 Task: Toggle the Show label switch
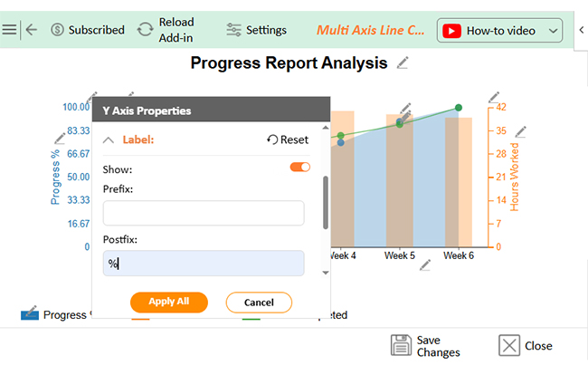299,168
